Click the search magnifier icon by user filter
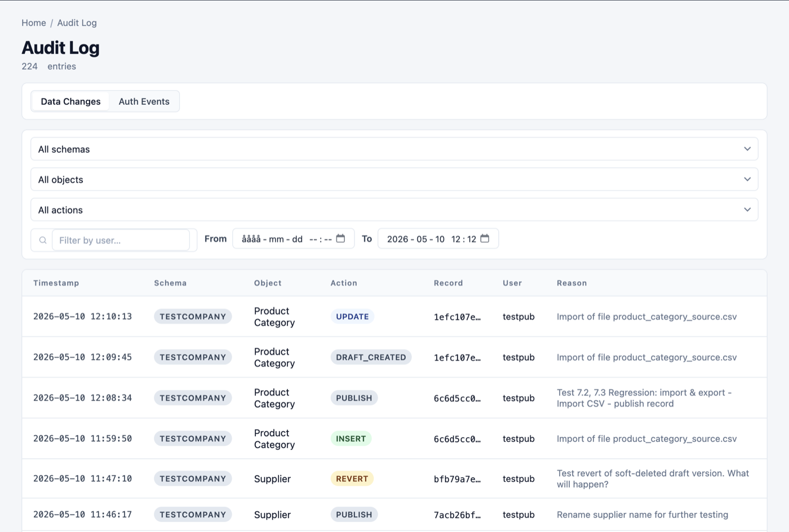The image size is (789, 532). tap(43, 240)
